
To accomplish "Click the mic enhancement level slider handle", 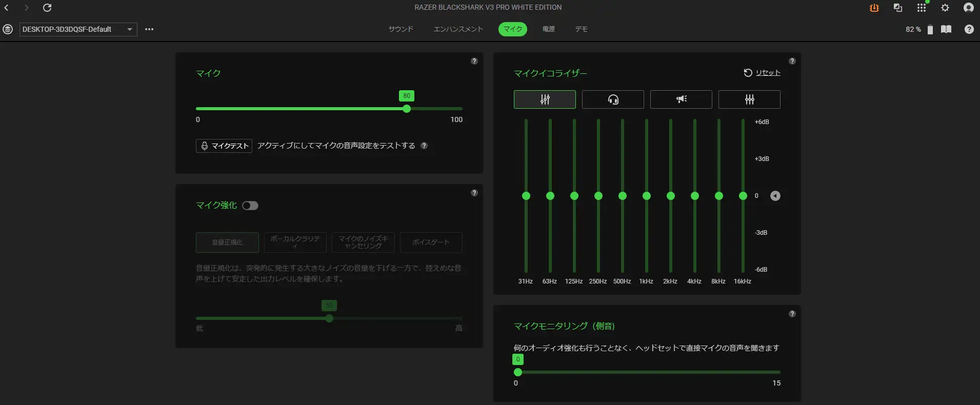I will 329,318.
